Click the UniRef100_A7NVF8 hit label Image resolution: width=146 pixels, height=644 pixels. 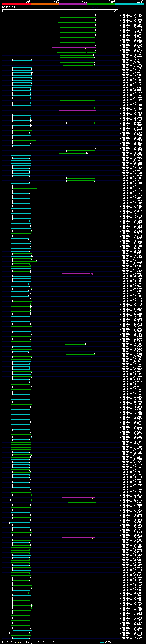click(131, 457)
